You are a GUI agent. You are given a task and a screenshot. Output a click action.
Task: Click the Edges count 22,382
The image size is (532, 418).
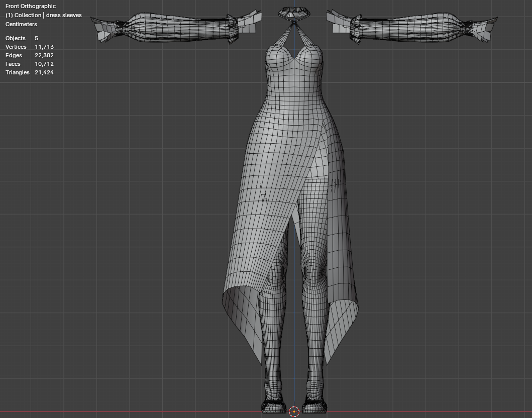pos(44,55)
